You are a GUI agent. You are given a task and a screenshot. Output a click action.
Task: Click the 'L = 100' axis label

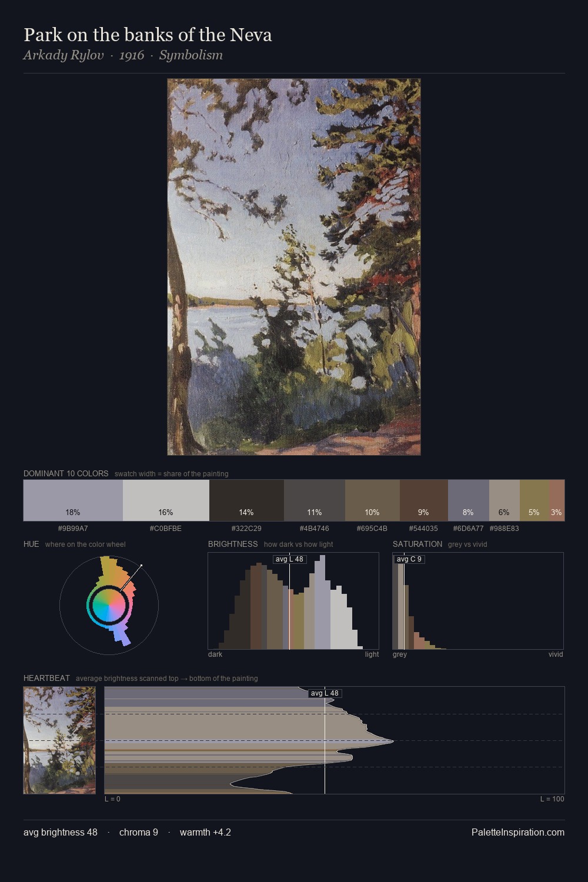click(552, 799)
